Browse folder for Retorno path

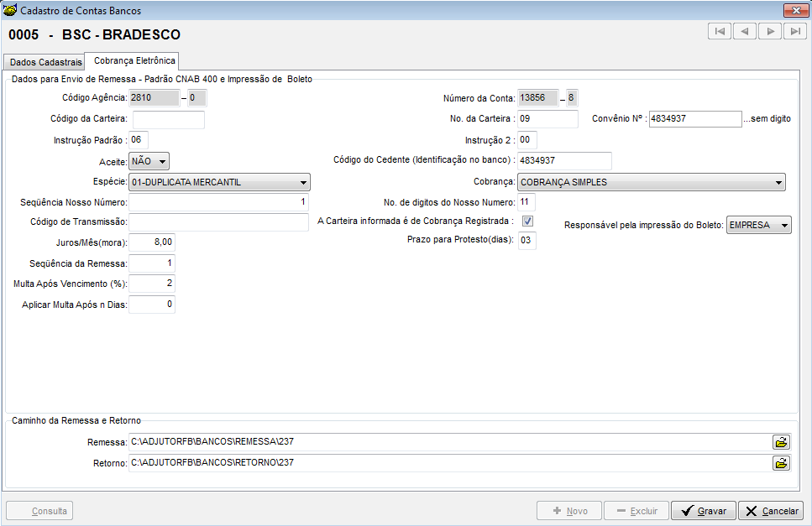pyautogui.click(x=781, y=463)
